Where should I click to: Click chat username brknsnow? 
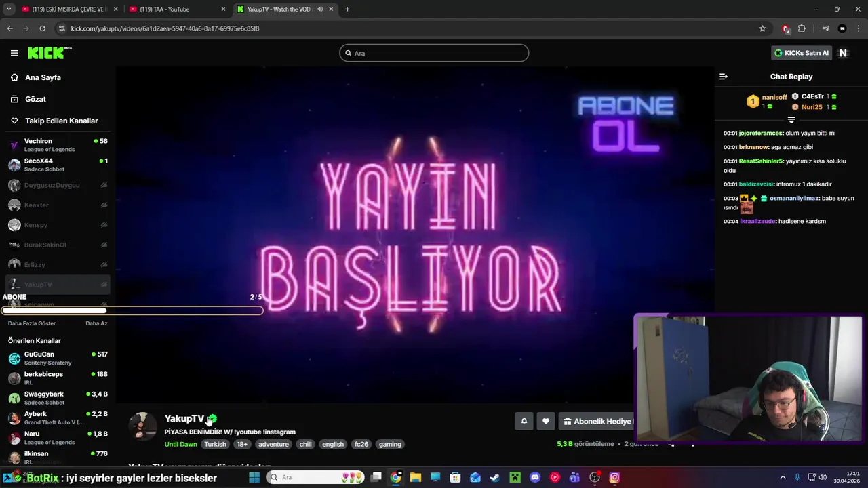pyautogui.click(x=754, y=147)
